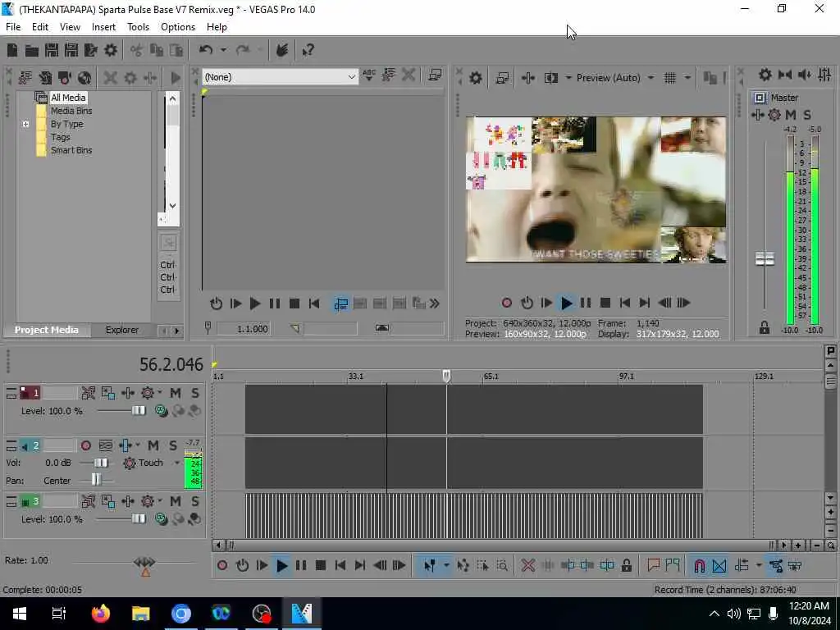Image resolution: width=840 pixels, height=630 pixels.
Task: Insert marker icon in timeline toolbar
Action: (x=653, y=565)
